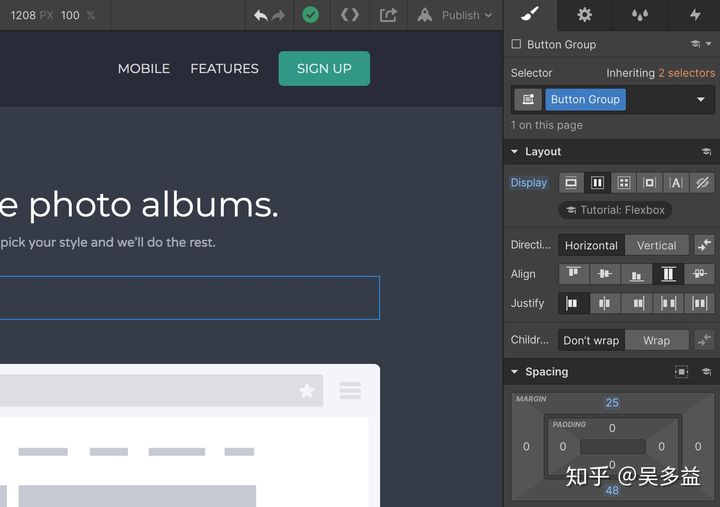The height and width of the screenshot is (507, 720).
Task: Open tutorial icon beside Button Group header
Action: click(695, 44)
